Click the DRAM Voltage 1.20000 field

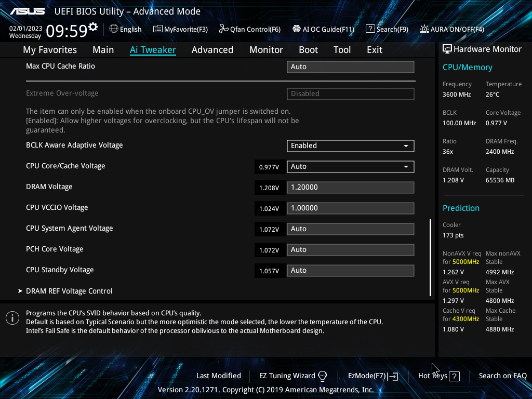(351, 187)
